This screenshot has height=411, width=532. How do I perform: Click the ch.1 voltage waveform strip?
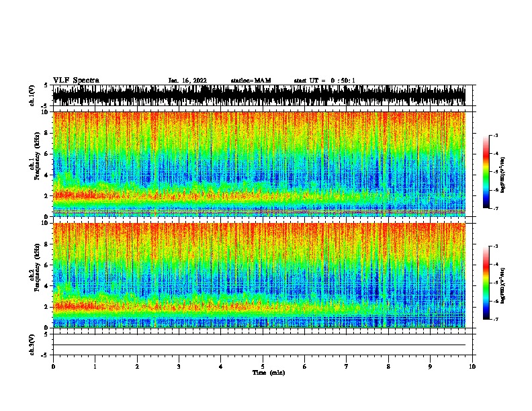click(x=259, y=95)
